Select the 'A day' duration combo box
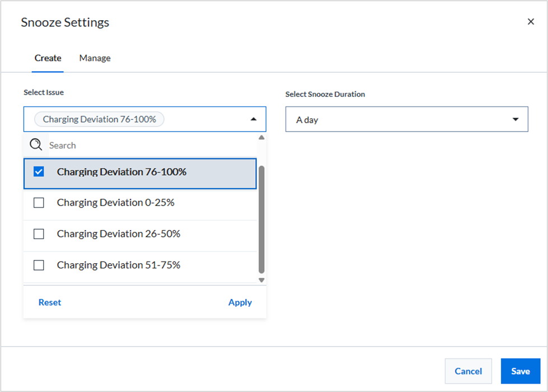The width and height of the screenshot is (548, 392). click(x=406, y=119)
